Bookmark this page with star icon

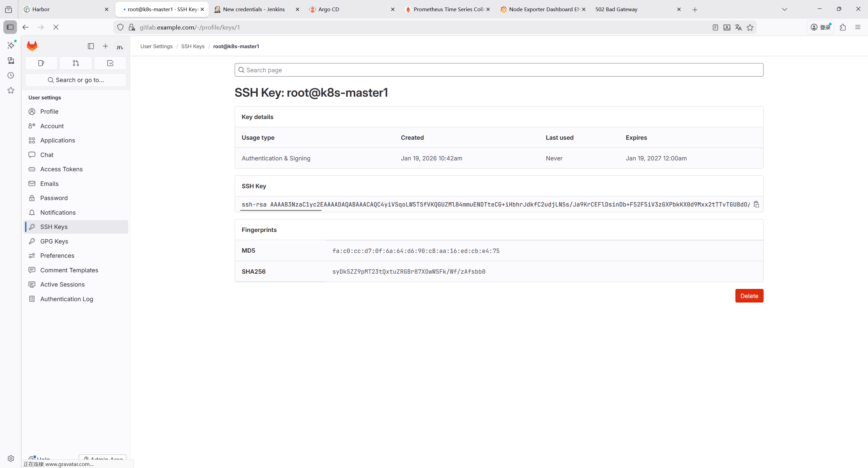click(x=750, y=27)
